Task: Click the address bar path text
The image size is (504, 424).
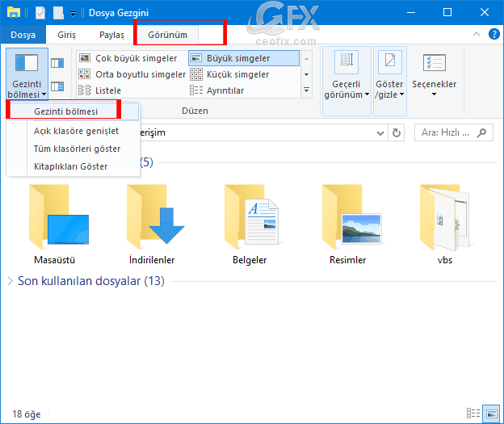Action: click(153, 132)
